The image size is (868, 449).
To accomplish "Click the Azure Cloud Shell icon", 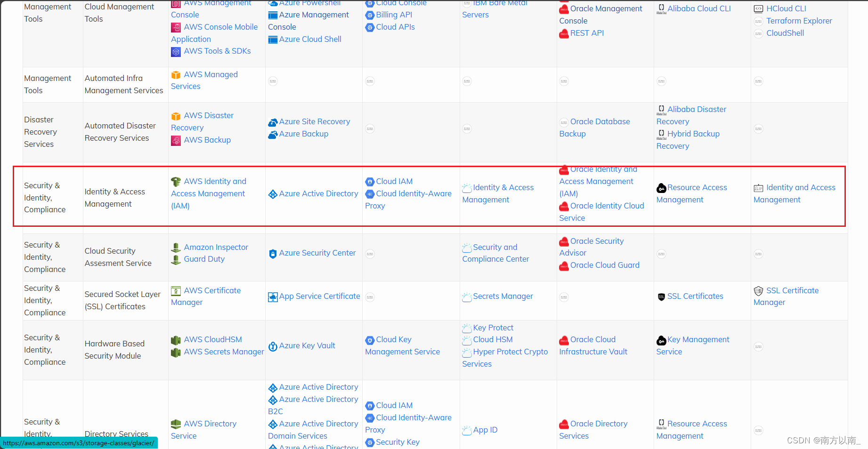I will 273,40.
